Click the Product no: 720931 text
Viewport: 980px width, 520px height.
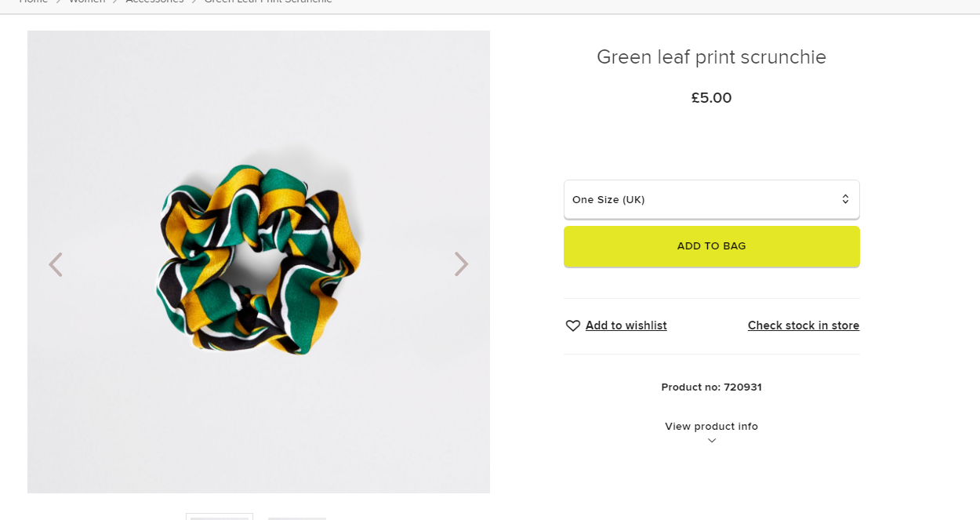tap(711, 387)
